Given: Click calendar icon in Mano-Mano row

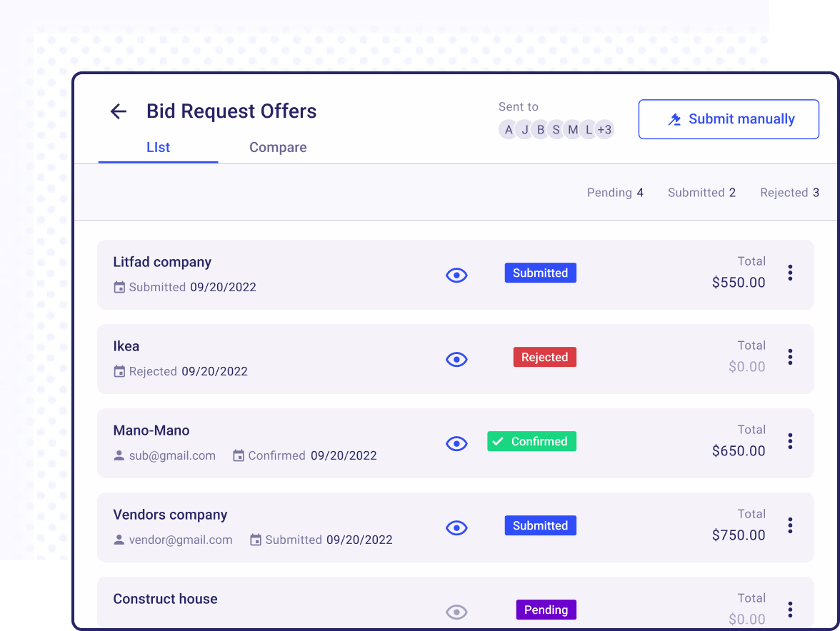Looking at the screenshot, I should pos(239,455).
